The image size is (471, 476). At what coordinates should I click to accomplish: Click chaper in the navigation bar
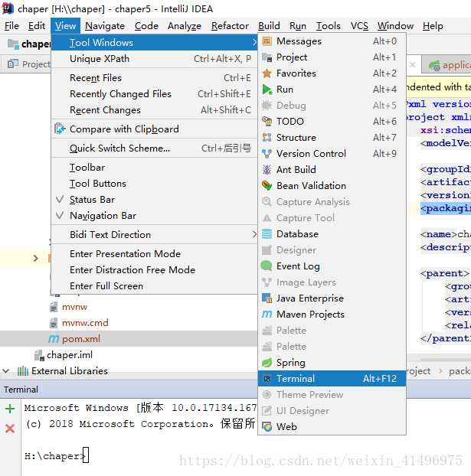point(29,44)
